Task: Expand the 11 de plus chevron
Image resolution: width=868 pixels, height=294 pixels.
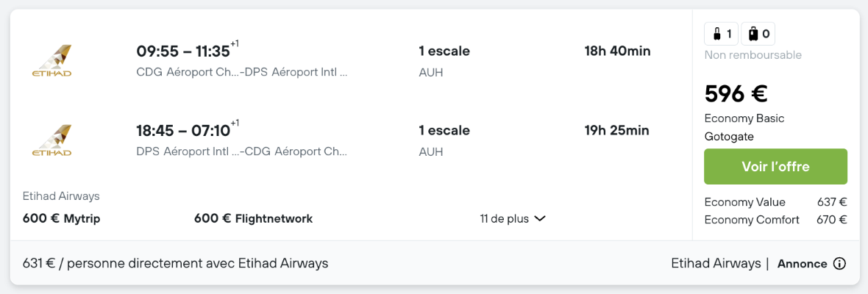Action: pyautogui.click(x=540, y=219)
